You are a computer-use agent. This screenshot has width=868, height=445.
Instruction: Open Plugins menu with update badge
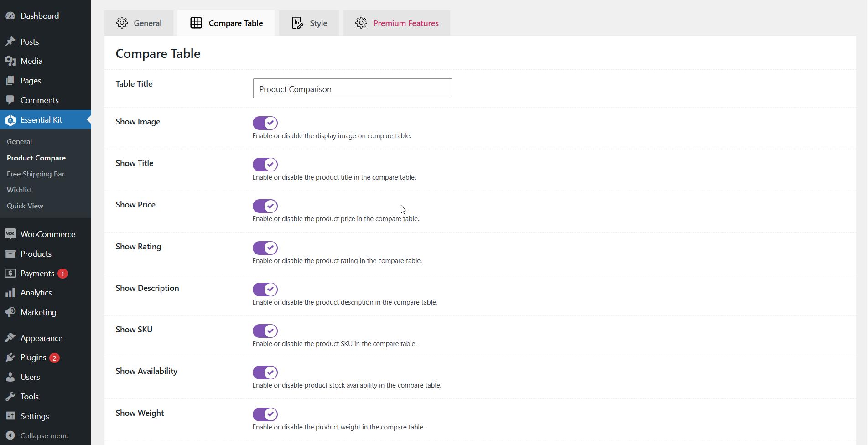(33, 357)
